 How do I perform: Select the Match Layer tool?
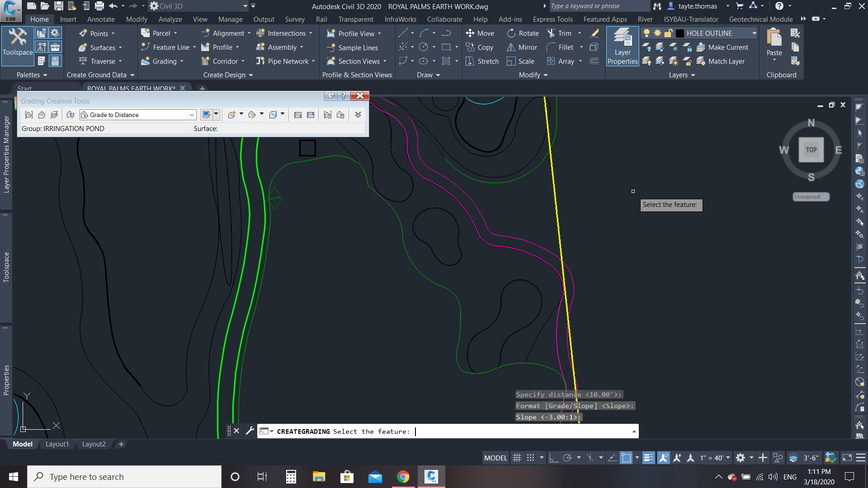(x=723, y=61)
